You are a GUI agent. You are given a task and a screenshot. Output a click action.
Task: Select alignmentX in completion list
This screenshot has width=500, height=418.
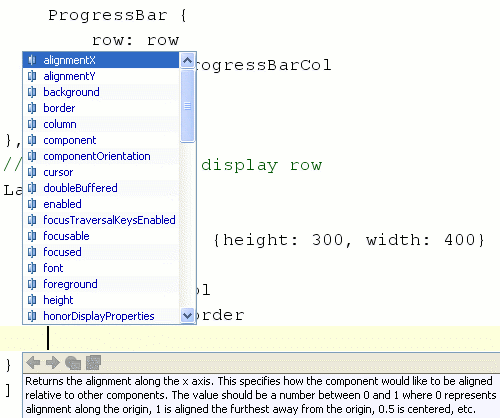click(101, 60)
